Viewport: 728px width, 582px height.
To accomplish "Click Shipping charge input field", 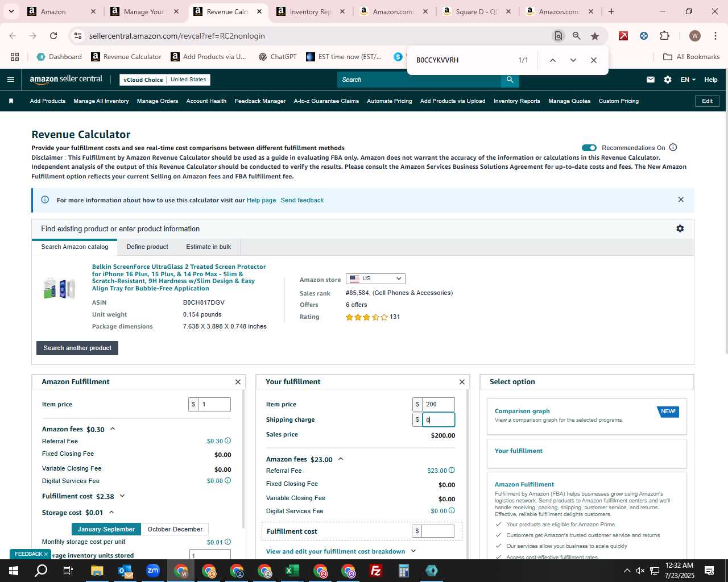I will click(x=438, y=419).
